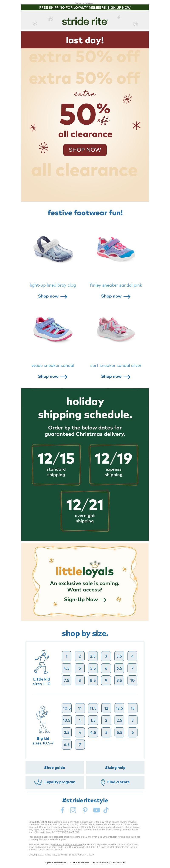This screenshot has width=170, height=868.
Task: Click Sign-Up Now in littleloyals banner
Action: coord(85,599)
